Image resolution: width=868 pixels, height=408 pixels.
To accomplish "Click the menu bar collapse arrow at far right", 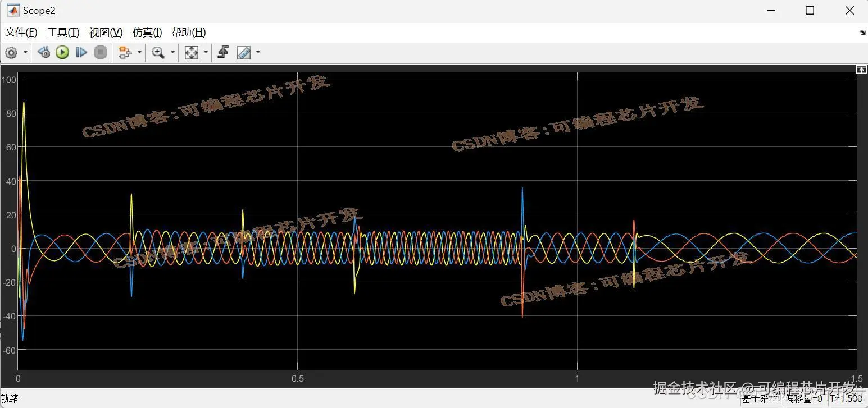I will (862, 33).
